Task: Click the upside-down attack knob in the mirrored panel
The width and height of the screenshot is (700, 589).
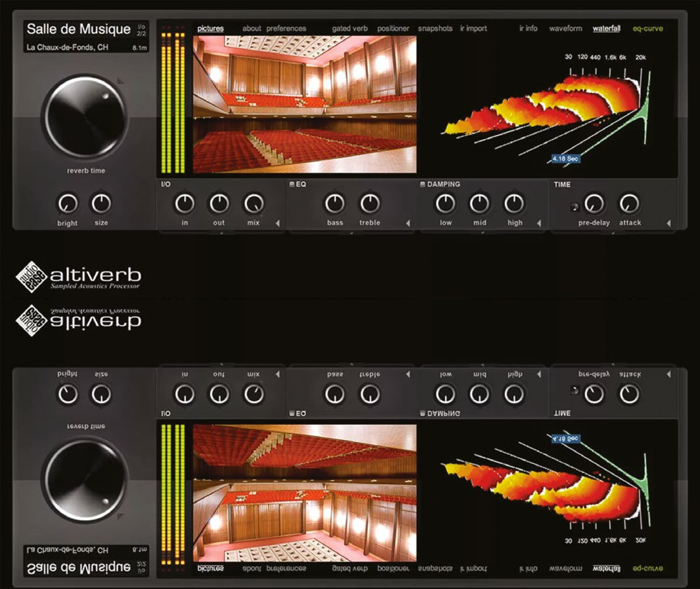Action: [x=629, y=394]
